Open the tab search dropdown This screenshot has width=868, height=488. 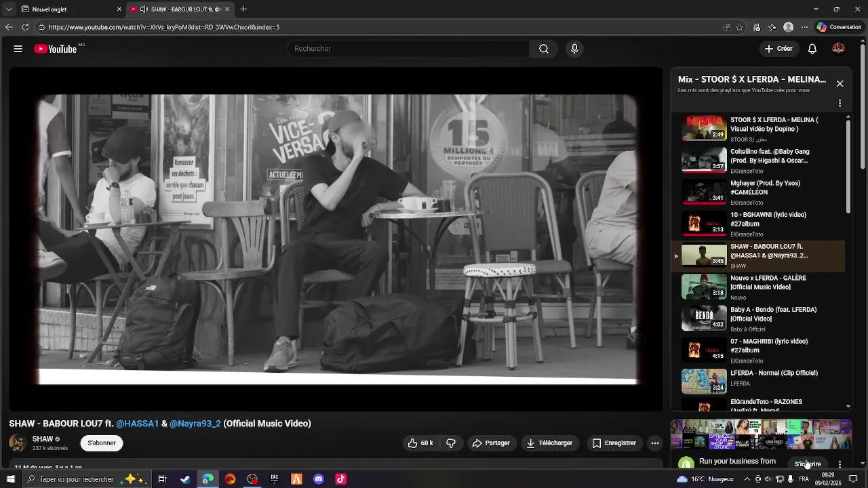tap(8, 9)
